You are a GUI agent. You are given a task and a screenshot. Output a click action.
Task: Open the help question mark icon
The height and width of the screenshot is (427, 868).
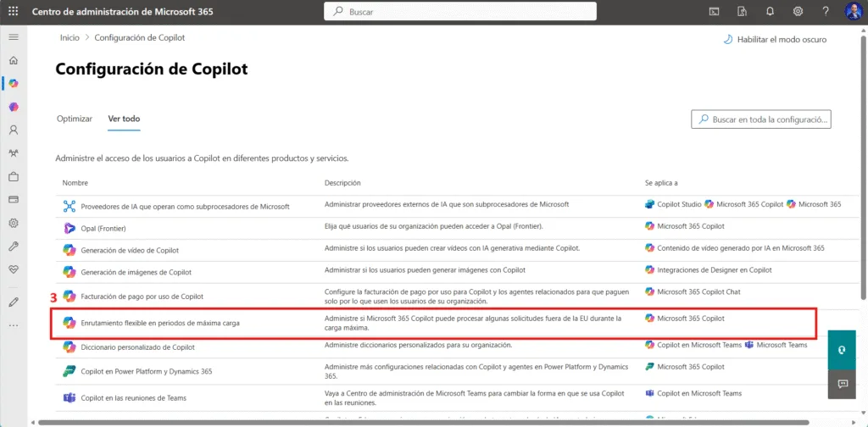826,11
